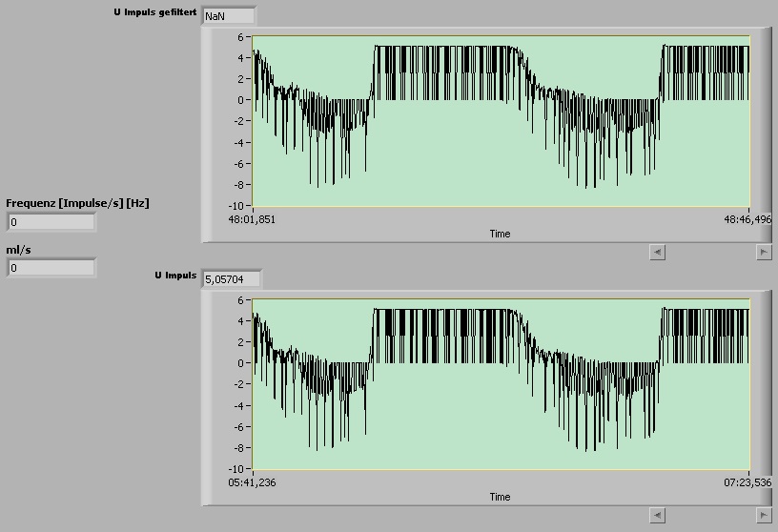778x532 pixels.
Task: Click the U Impuls label above the bottom chart
Action: coord(175,276)
